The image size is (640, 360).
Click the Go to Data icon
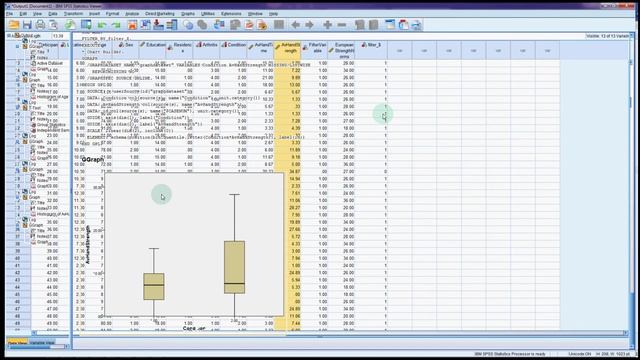click(x=132, y=25)
